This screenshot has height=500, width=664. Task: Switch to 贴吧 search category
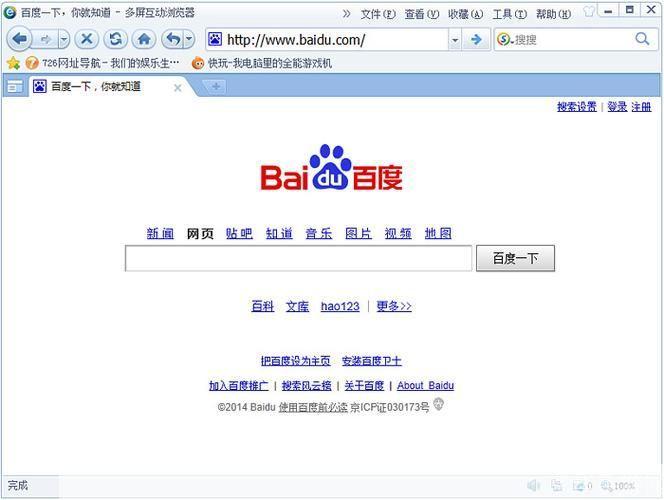(239, 233)
